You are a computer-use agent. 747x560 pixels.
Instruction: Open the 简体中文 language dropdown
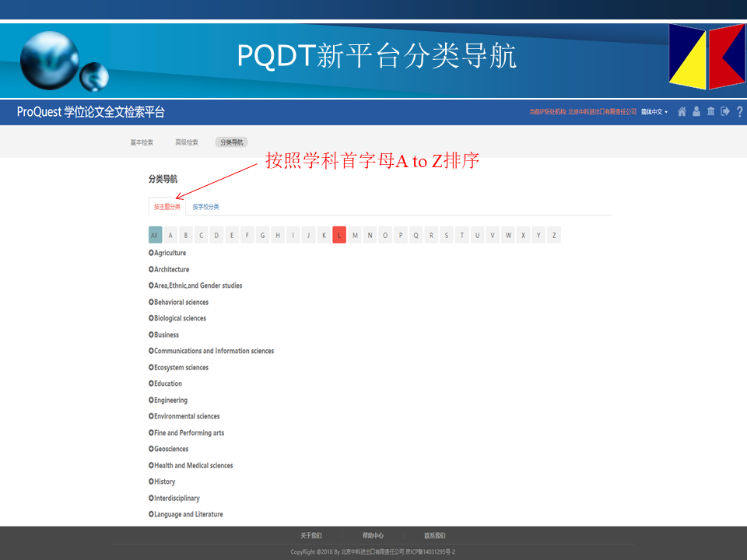pyautogui.click(x=654, y=112)
